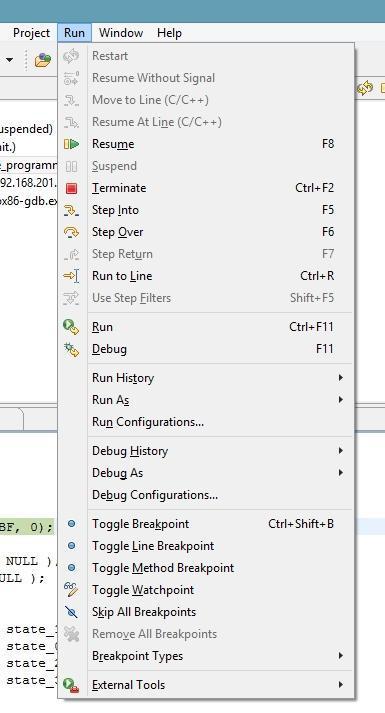The image size is (385, 713).
Task: Click the Resume At Line icon
Action: click(x=71, y=122)
